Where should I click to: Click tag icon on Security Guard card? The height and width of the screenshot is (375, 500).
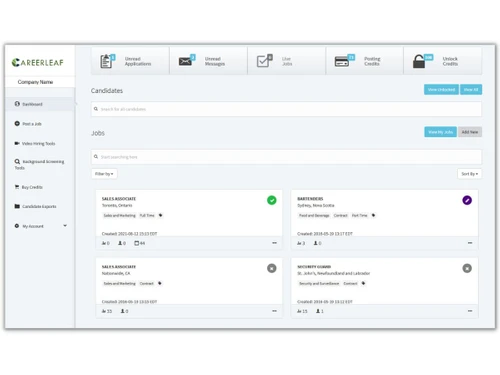(x=363, y=283)
